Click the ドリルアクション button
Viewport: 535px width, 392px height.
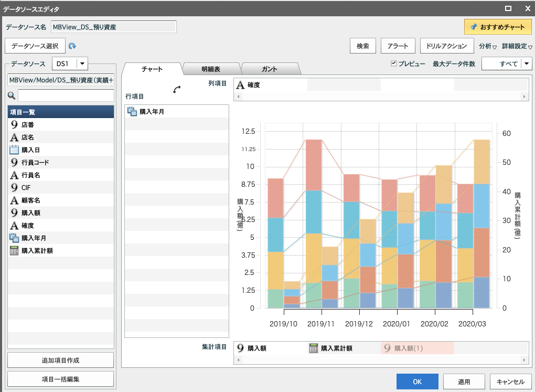click(x=447, y=46)
